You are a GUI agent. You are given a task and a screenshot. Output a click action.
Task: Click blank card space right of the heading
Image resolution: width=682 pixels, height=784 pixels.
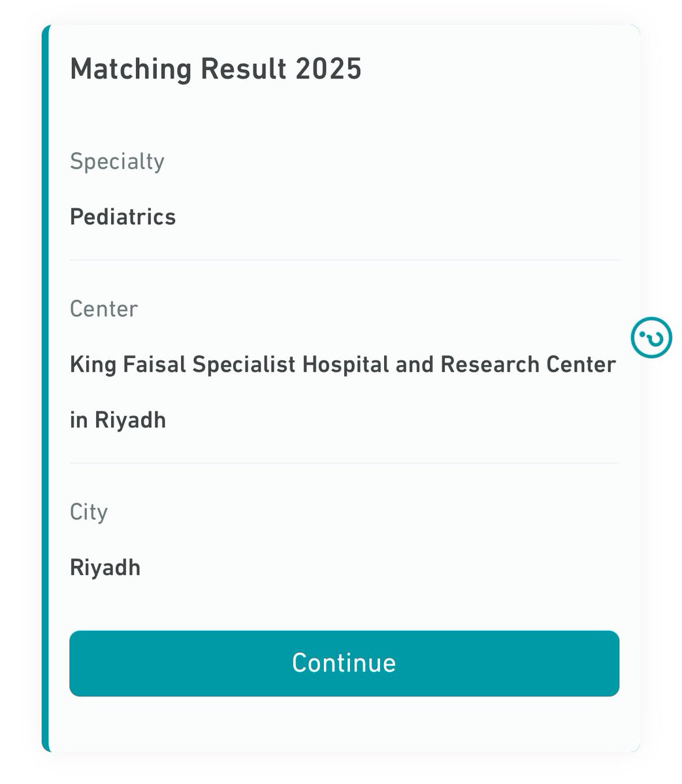(496, 69)
